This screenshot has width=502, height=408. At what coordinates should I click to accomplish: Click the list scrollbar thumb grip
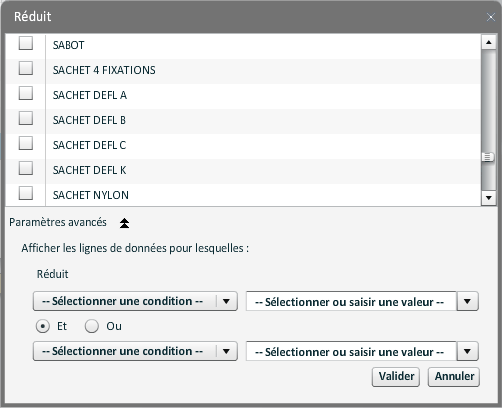[x=487, y=157]
